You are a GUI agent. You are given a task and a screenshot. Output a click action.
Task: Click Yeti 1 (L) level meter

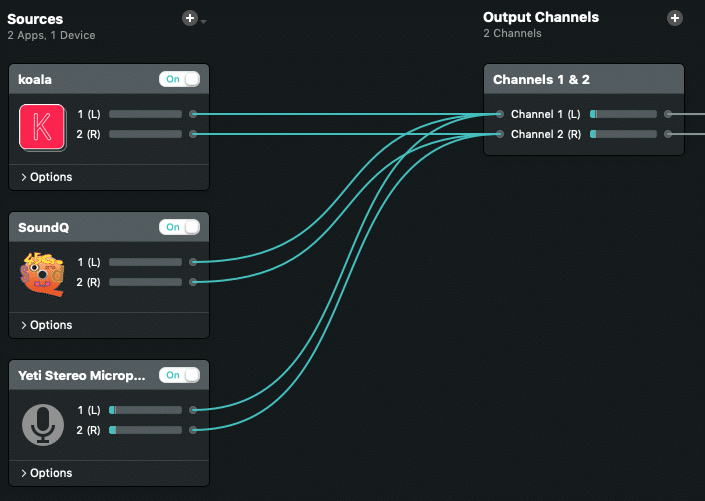[145, 410]
